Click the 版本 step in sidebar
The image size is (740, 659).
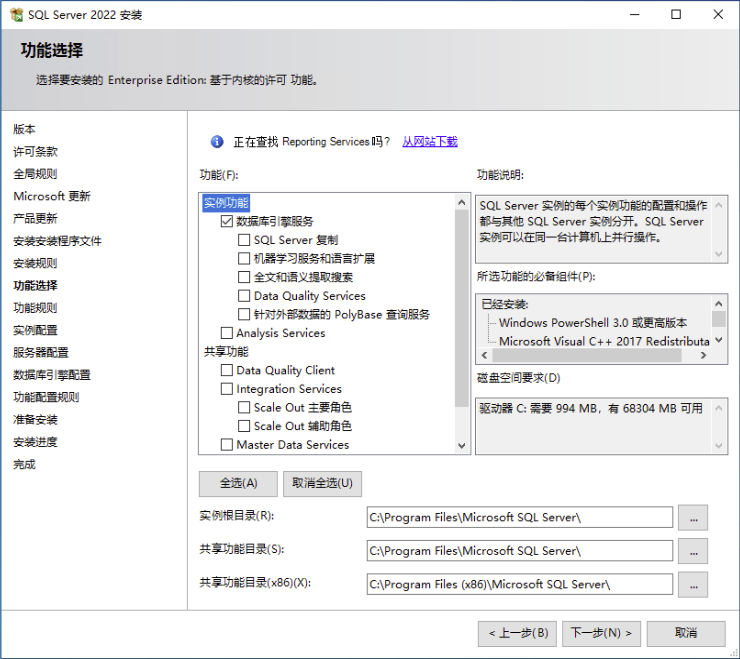click(x=24, y=129)
